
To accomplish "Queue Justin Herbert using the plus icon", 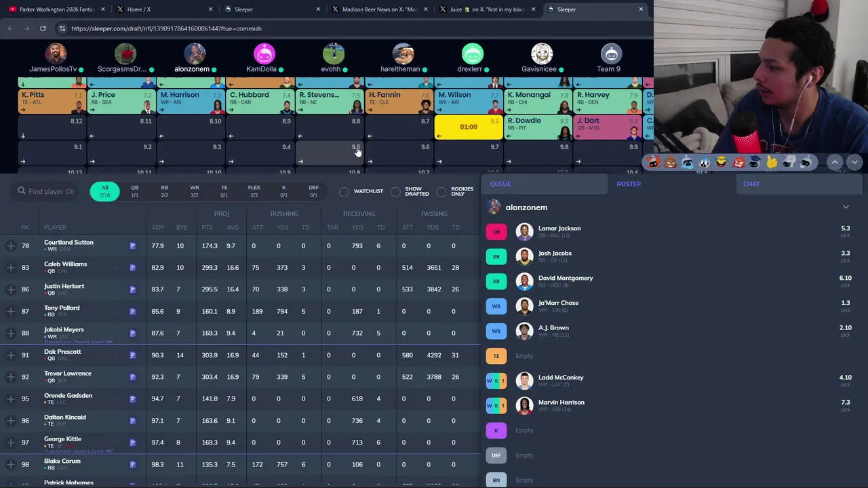I will pyautogui.click(x=11, y=289).
